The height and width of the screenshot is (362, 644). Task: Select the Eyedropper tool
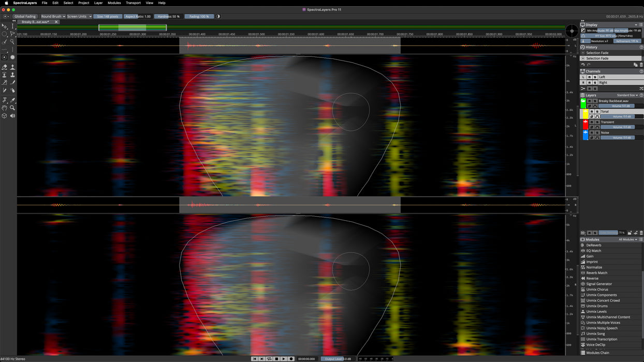tap(12, 100)
